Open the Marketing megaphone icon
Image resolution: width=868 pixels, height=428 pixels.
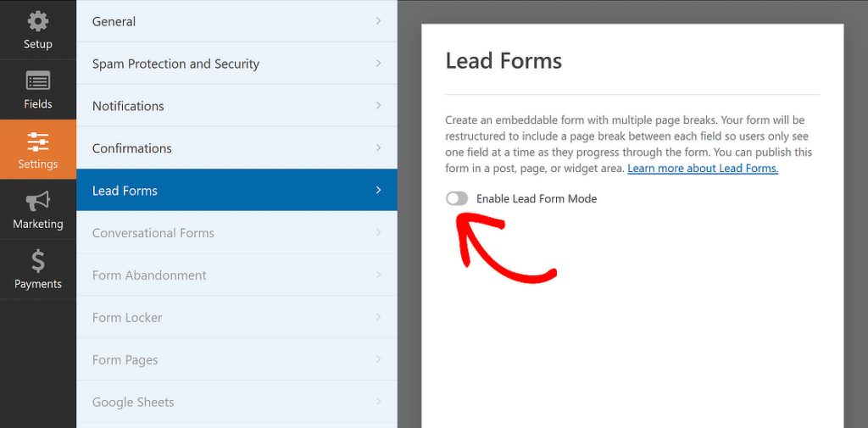pos(37,201)
